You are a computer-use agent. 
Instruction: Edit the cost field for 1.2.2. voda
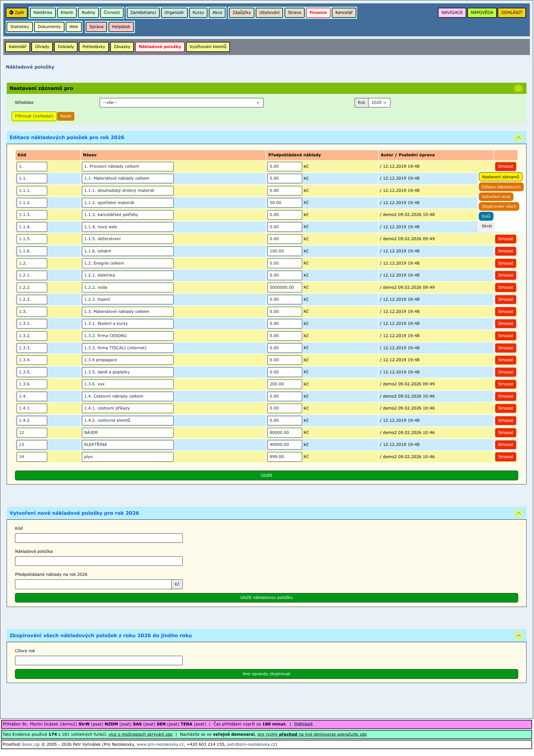(x=284, y=287)
